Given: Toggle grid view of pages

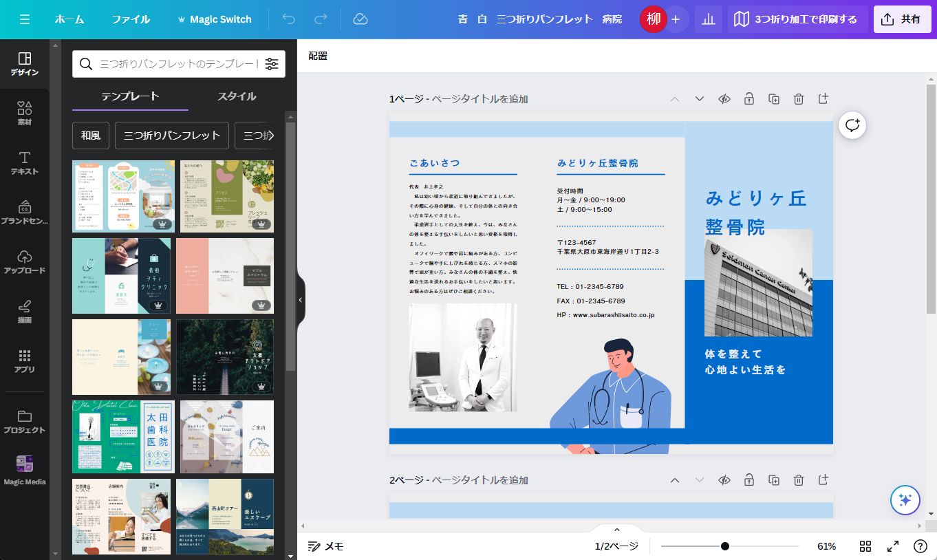Looking at the screenshot, I should click(x=865, y=546).
